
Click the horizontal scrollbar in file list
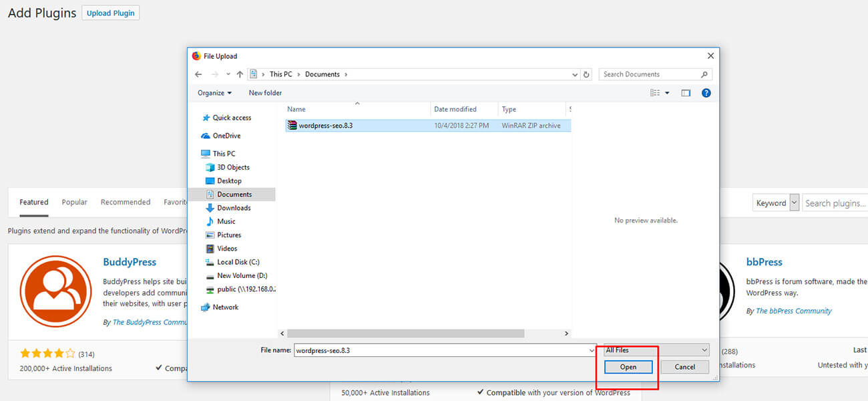pyautogui.click(x=406, y=333)
